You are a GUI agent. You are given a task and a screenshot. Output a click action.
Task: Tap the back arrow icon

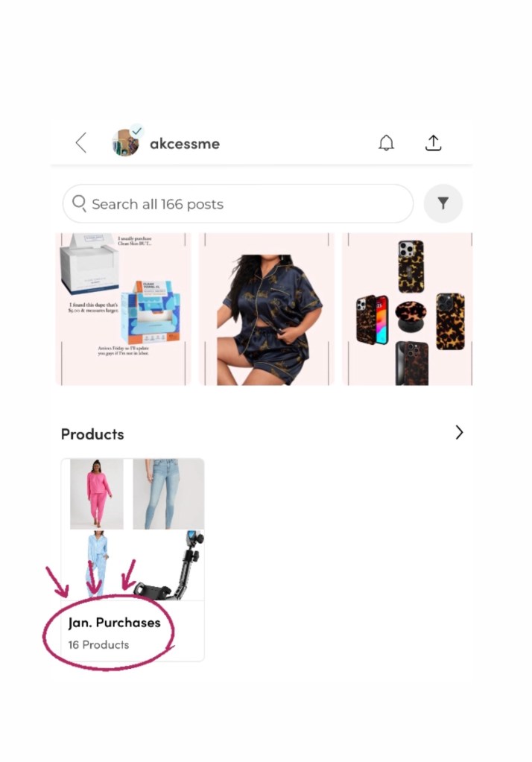81,143
